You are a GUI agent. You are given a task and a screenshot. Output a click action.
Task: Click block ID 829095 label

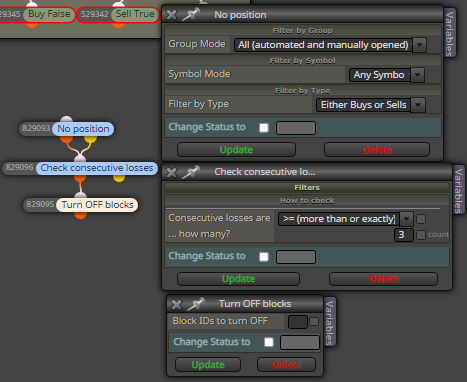[40, 204]
